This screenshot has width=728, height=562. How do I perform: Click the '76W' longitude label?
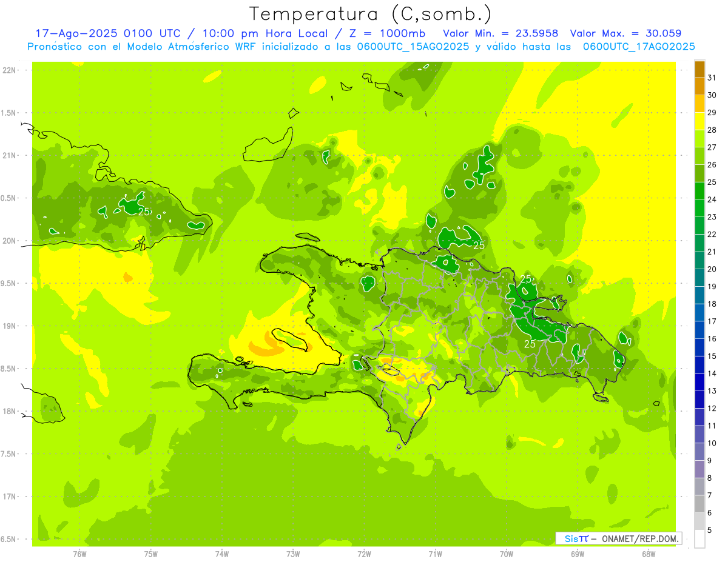coord(79,554)
